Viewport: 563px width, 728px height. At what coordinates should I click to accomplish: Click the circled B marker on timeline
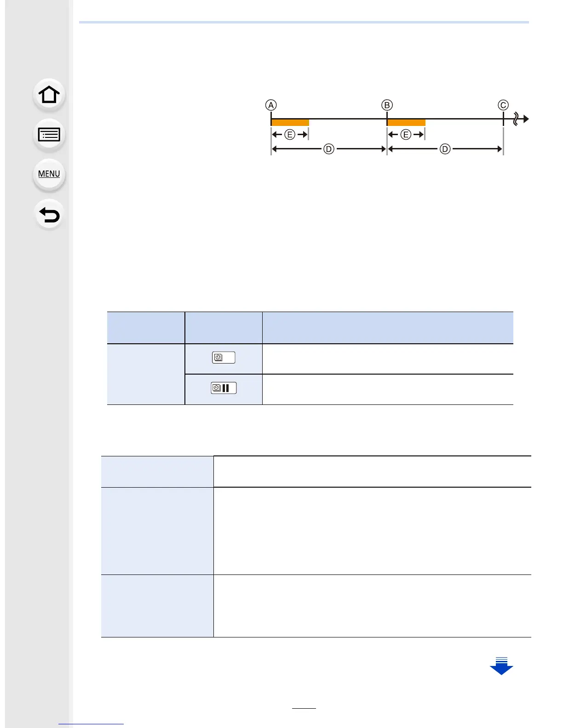point(387,105)
